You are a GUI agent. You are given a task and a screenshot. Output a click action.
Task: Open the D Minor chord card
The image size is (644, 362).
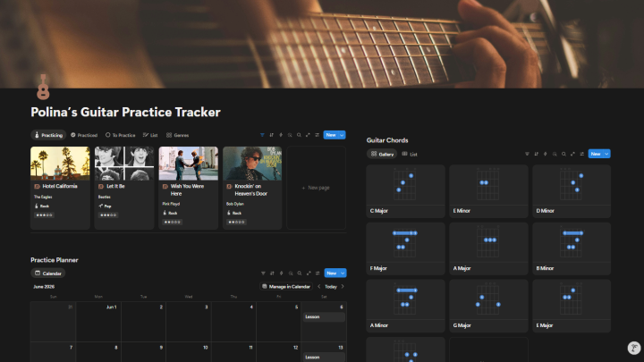pyautogui.click(x=572, y=191)
